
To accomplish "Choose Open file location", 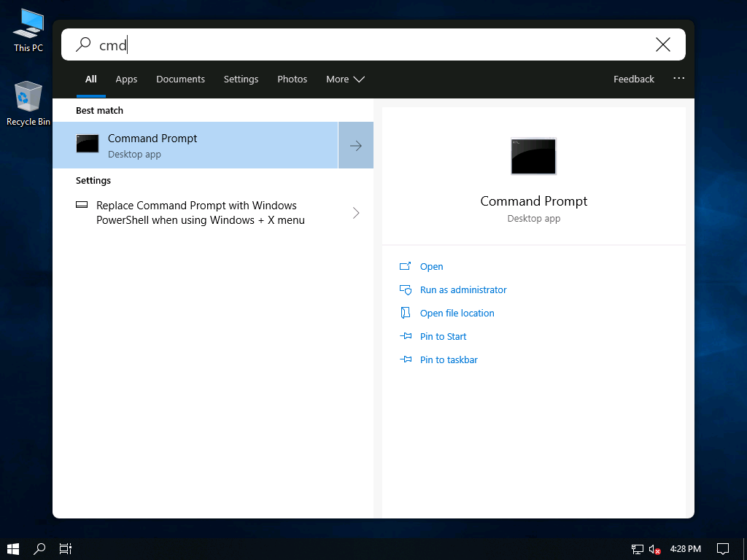I will point(457,314).
